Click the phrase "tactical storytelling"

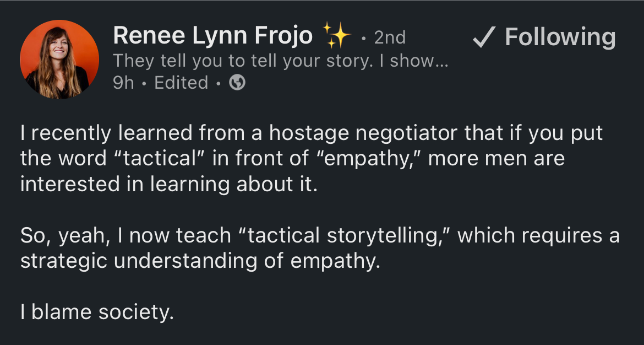343,236
